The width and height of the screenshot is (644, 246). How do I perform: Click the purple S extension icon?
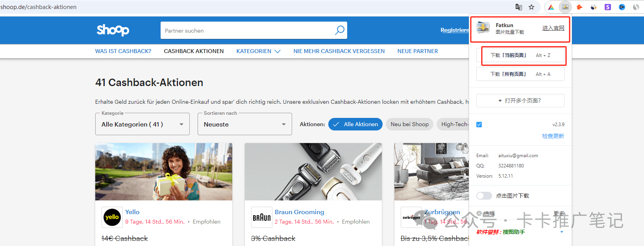pos(608,7)
